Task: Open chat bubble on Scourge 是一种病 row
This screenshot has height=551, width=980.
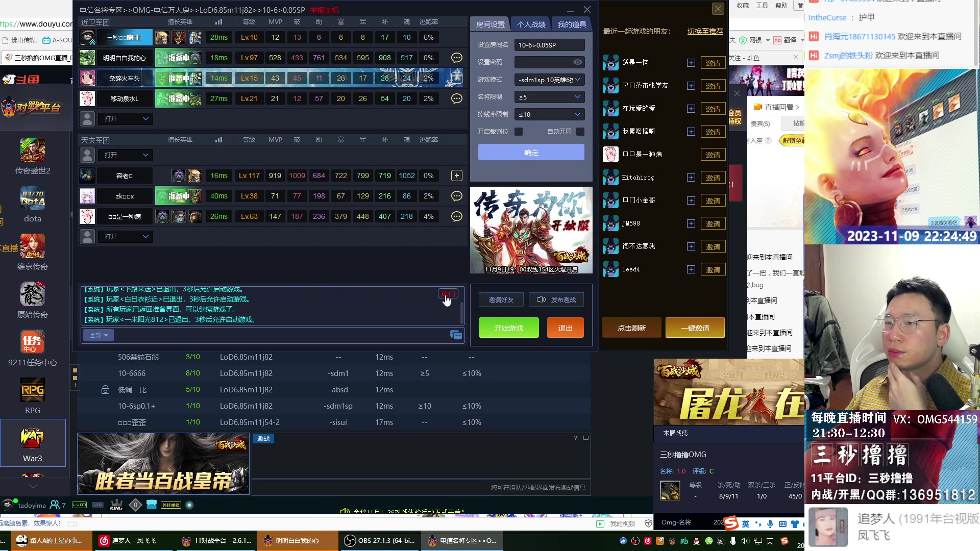Action: point(457,216)
